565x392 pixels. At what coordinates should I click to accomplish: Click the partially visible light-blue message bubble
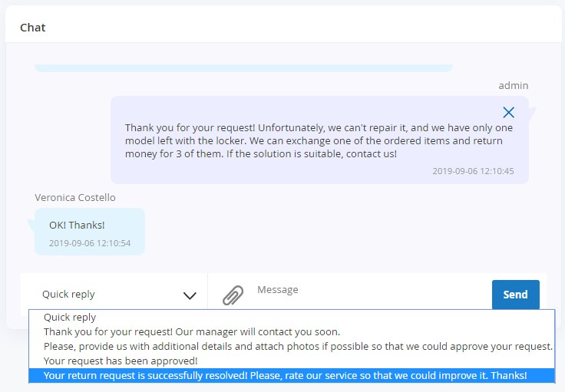[x=243, y=68]
